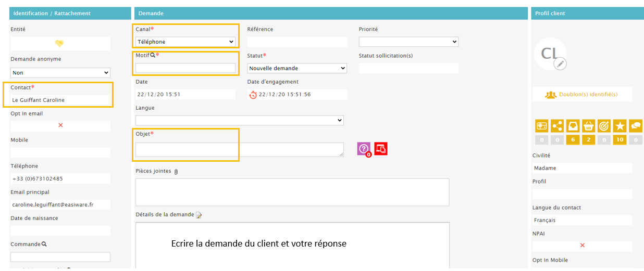Expand the Statut dropdown Nouvelle demande
The width and height of the screenshot is (644, 271).
(297, 68)
